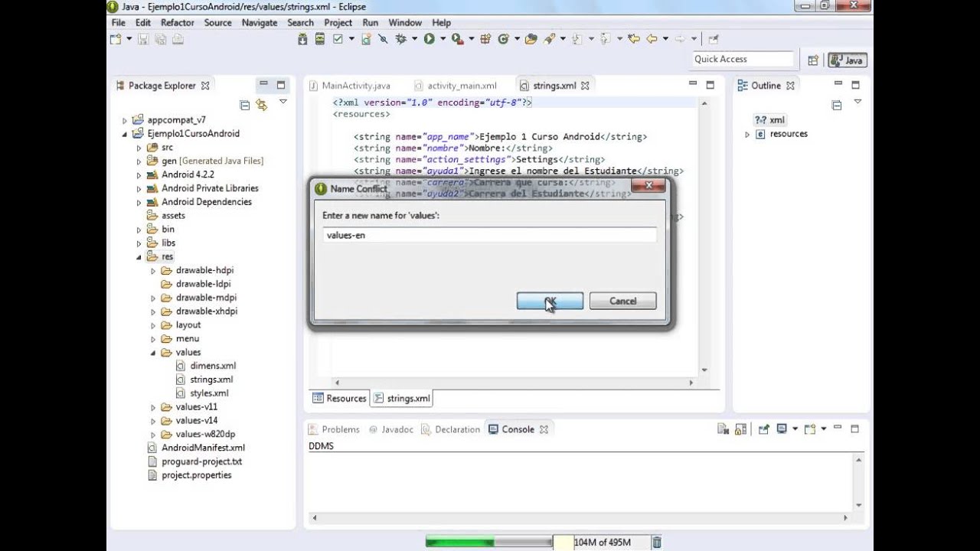Switch to the Resources editor tab
This screenshot has width=980, height=551.
(340, 398)
